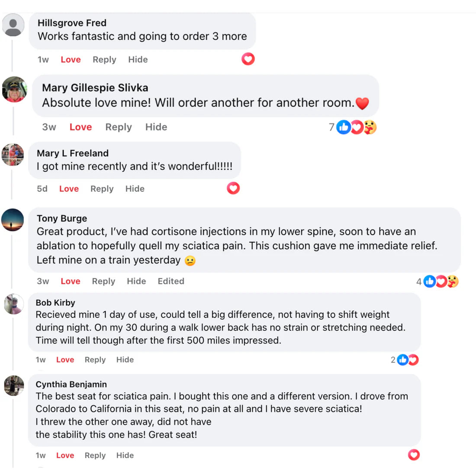The image size is (476, 476).
Task: Open Tony Burge's sunset profile picture
Action: point(13,220)
